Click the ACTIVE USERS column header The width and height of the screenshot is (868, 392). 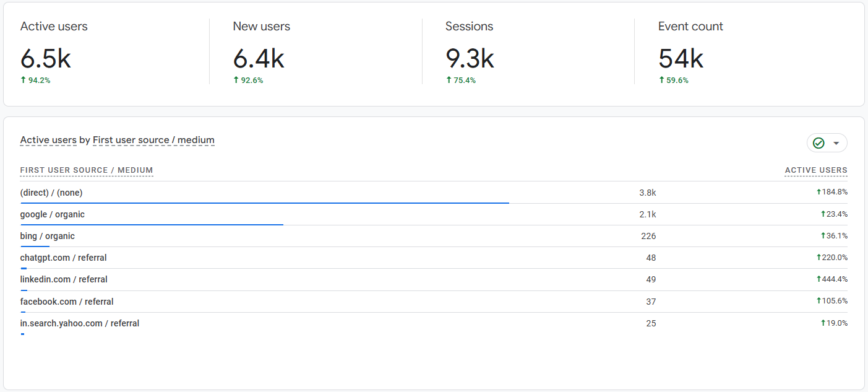coord(815,170)
